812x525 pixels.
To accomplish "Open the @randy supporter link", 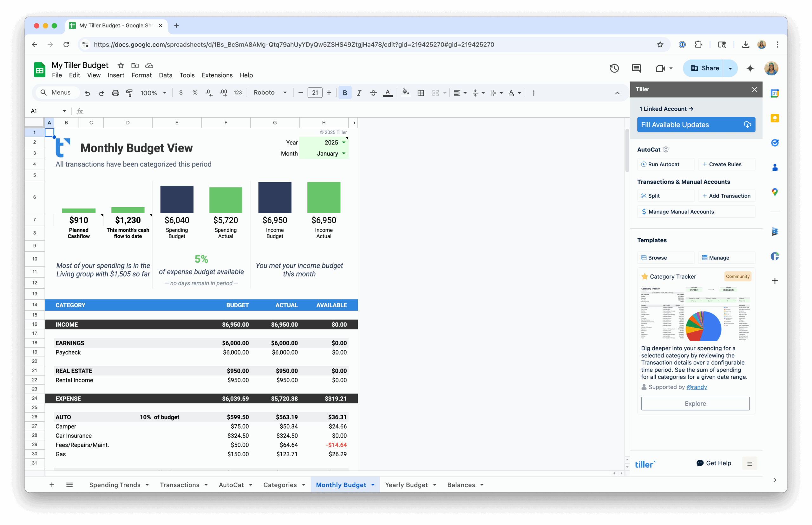I will (x=697, y=387).
